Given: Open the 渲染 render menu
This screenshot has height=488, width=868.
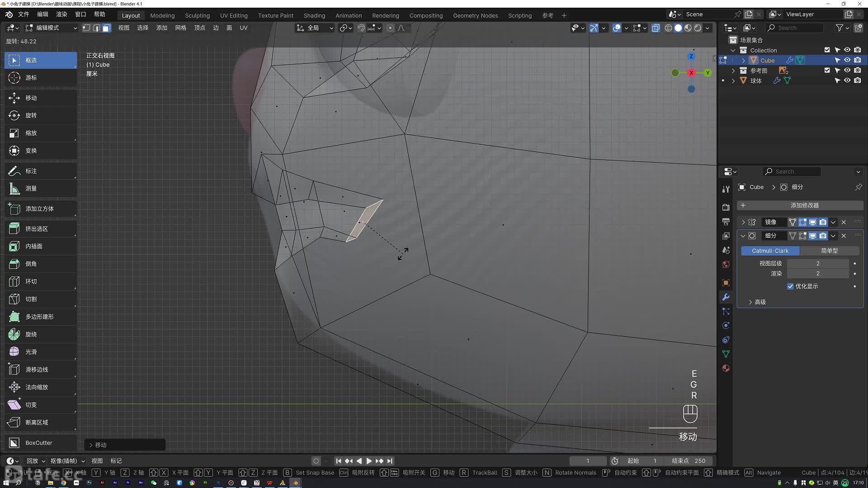Looking at the screenshot, I should 61,14.
